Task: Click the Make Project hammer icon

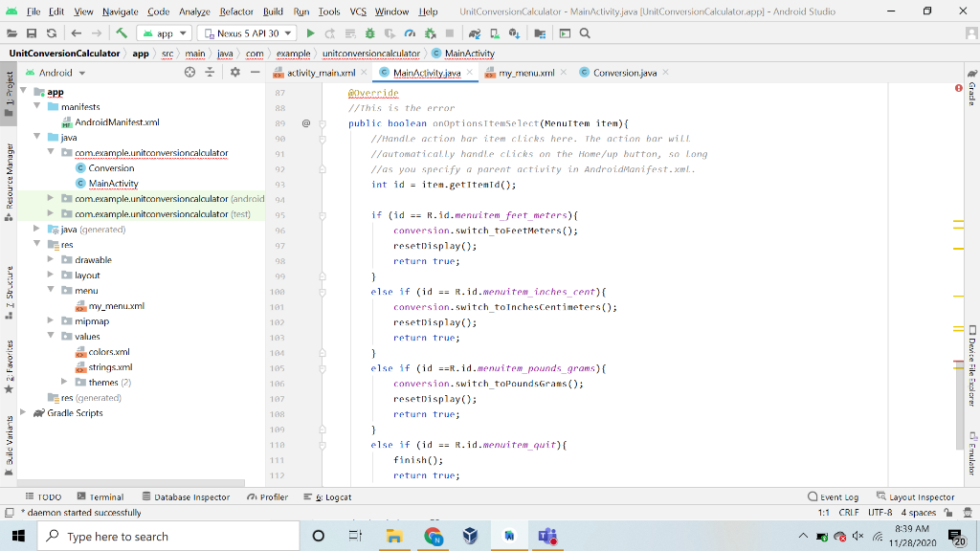Action: (122, 33)
